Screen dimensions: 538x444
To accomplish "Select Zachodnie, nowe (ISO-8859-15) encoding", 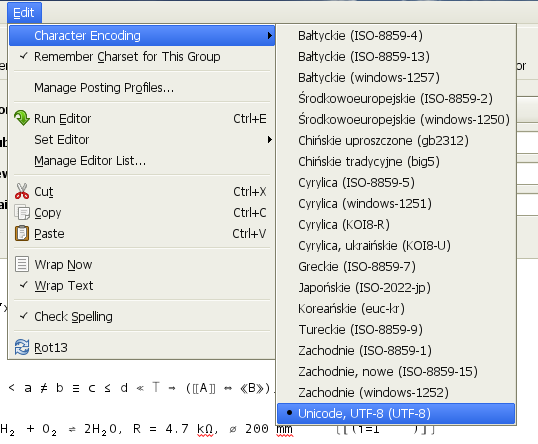I will coord(396,371).
